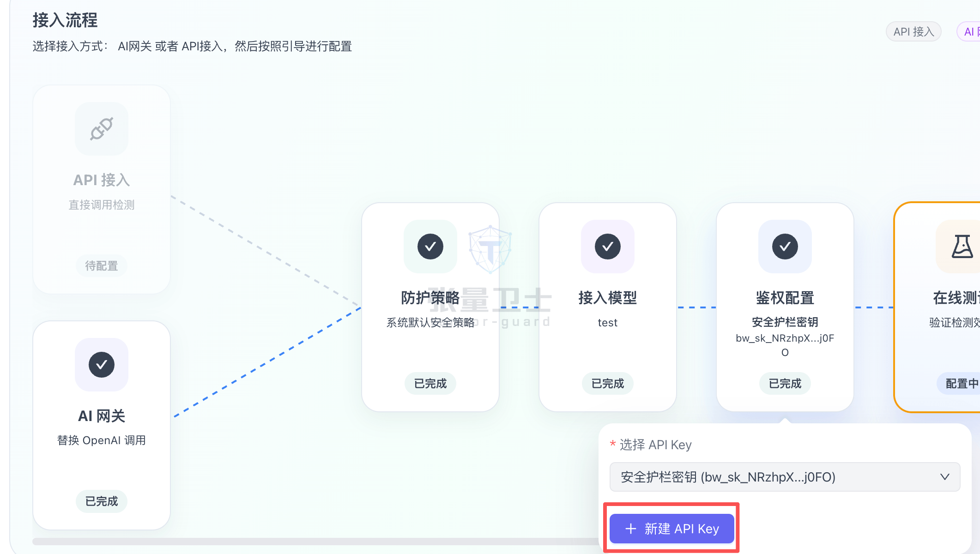Click the bw_sk_NRzhpX...j0FO key text in card
980x554 pixels.
coord(785,345)
